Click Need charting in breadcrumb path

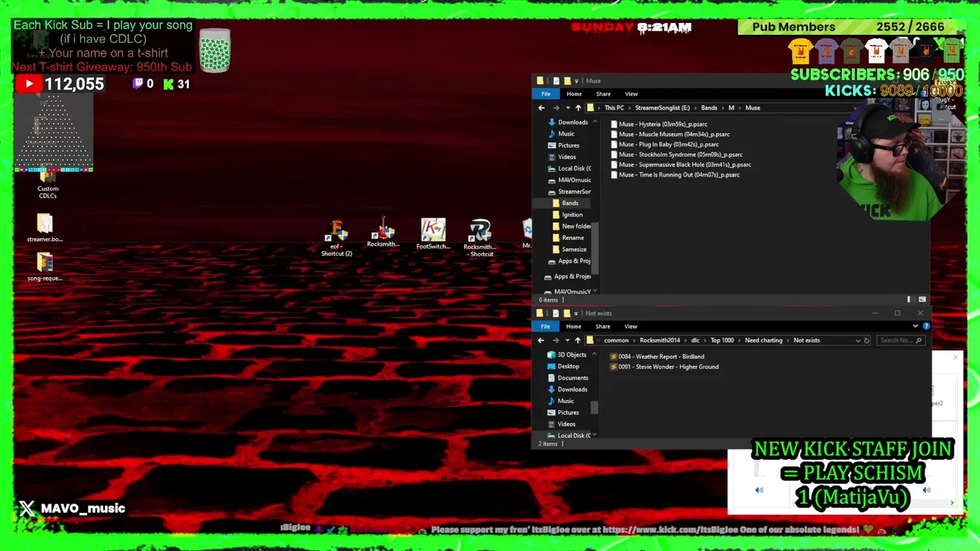pyautogui.click(x=763, y=341)
